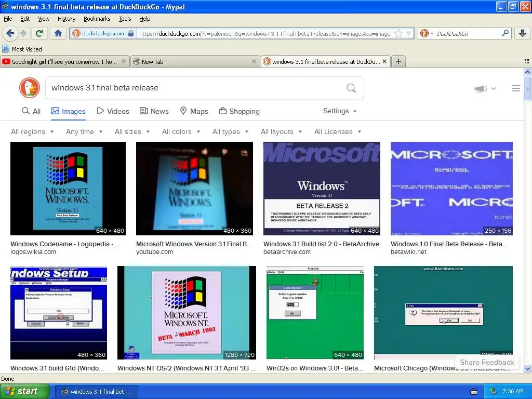Screen dimensions: 532x399
Task: Open the Windows Codename Logopedia image thumbnail
Action: point(68,188)
